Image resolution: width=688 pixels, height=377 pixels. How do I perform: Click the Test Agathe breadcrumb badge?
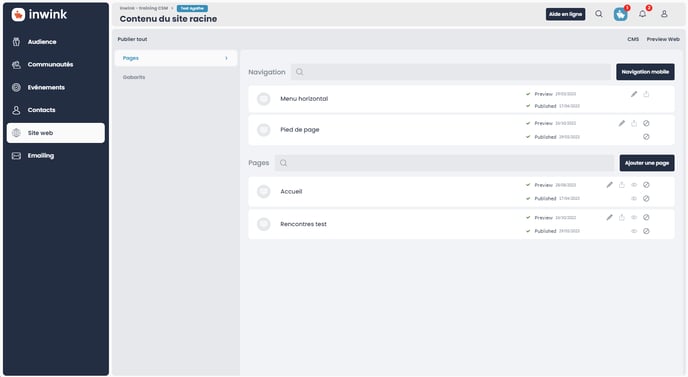[x=192, y=8]
